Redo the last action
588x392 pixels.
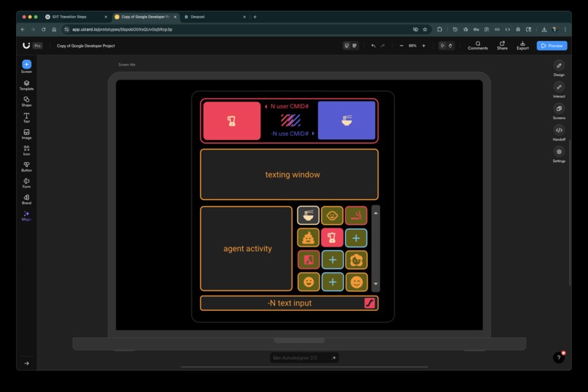(x=382, y=46)
